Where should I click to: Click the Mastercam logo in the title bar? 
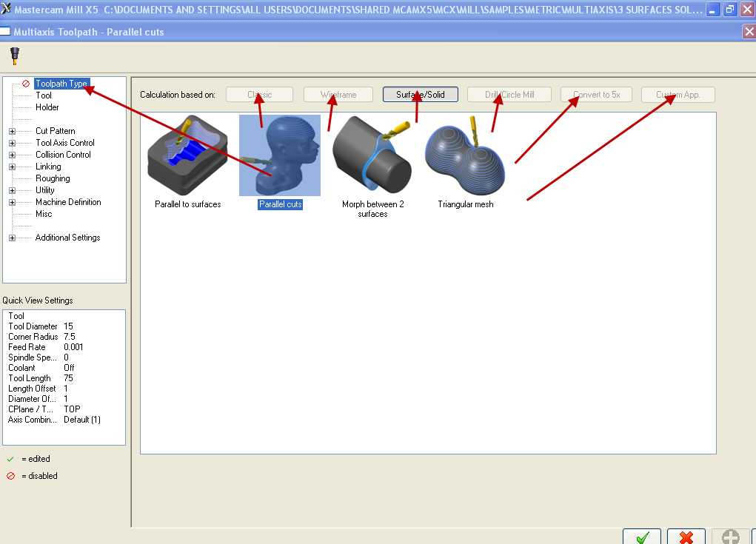(x=6, y=8)
